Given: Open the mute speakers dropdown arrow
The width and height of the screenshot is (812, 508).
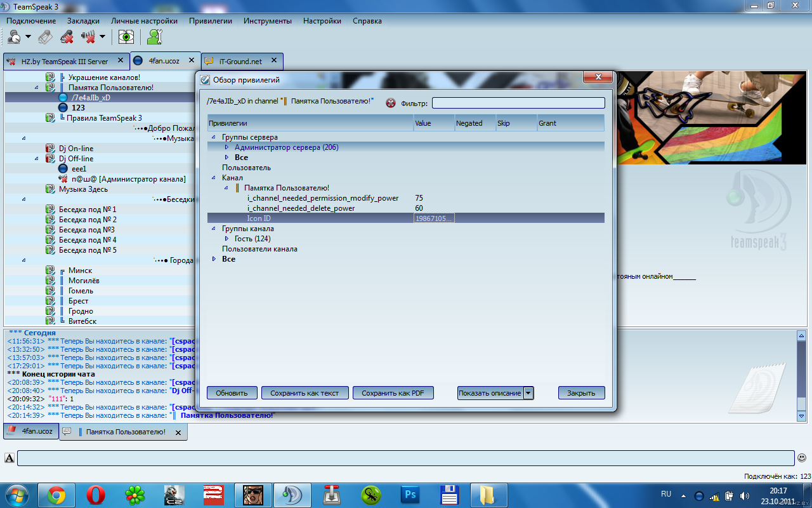Looking at the screenshot, I should 102,37.
